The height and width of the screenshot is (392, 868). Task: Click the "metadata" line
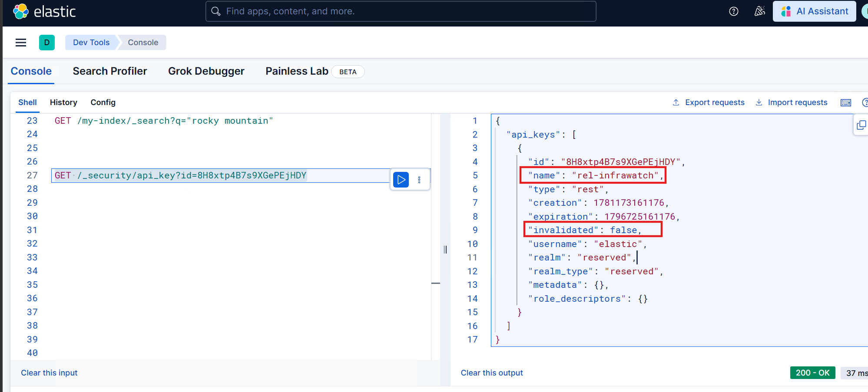click(568, 285)
